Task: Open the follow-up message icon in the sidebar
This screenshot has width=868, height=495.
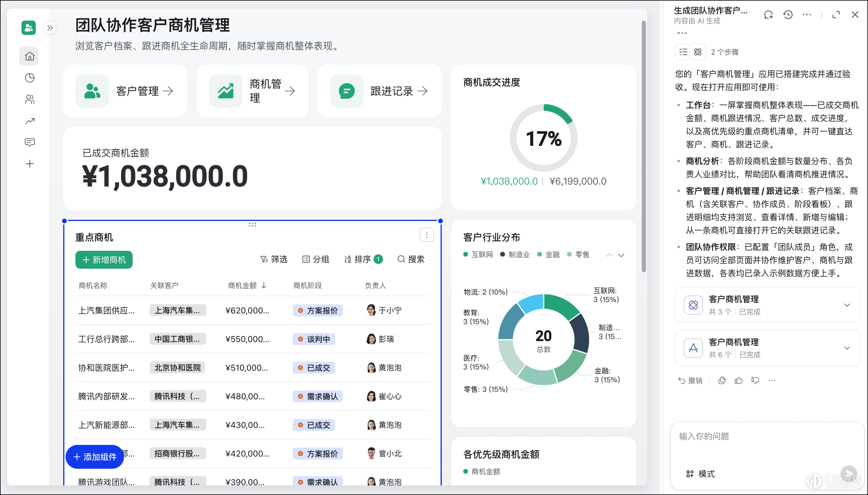Action: tap(30, 142)
